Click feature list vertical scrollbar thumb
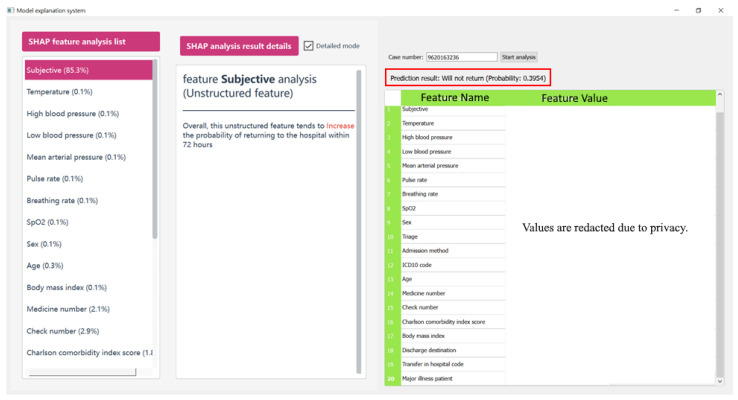738x400 pixels. coord(155,148)
